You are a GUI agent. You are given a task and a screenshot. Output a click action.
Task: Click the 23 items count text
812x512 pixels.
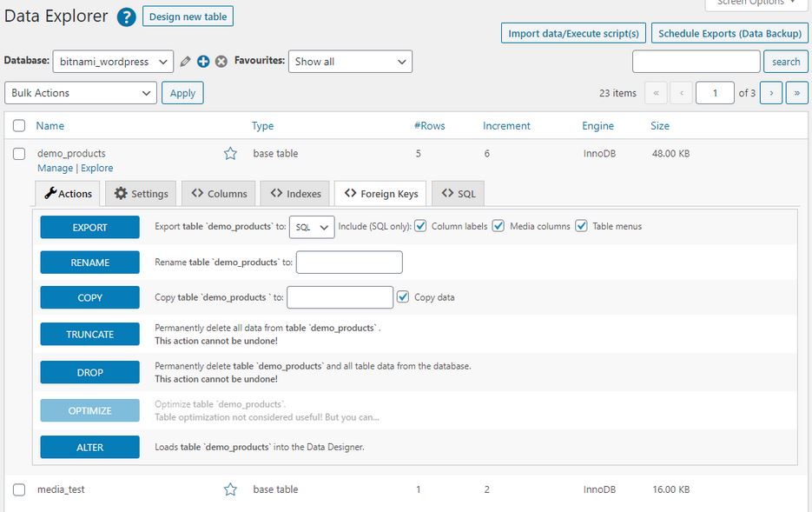point(617,93)
